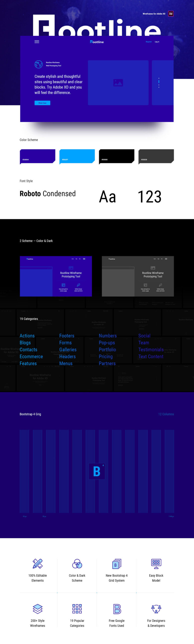Screen dimensions: 194x644
Task: Open the Team category
Action: click(144, 343)
